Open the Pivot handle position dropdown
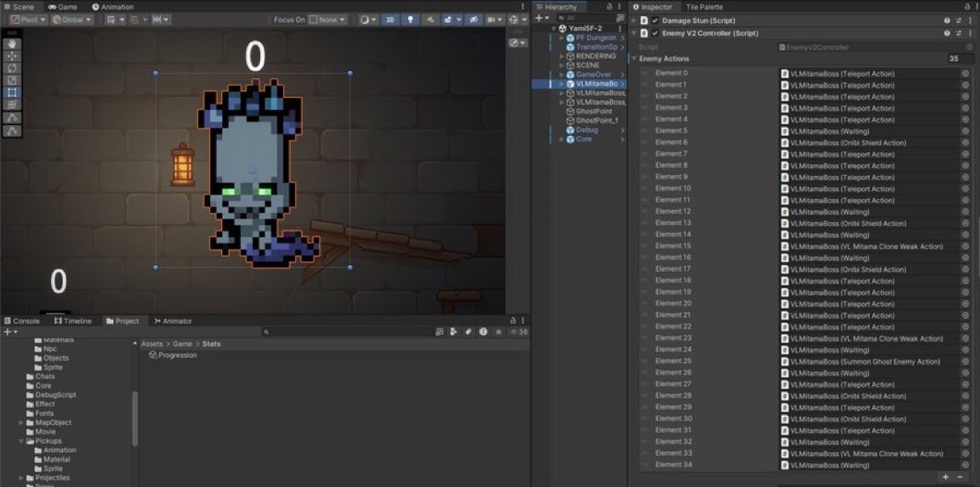980x487 pixels. point(29,20)
